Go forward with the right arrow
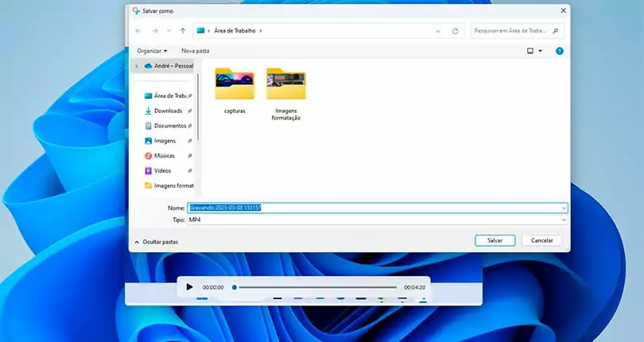The image size is (644, 342). click(155, 31)
